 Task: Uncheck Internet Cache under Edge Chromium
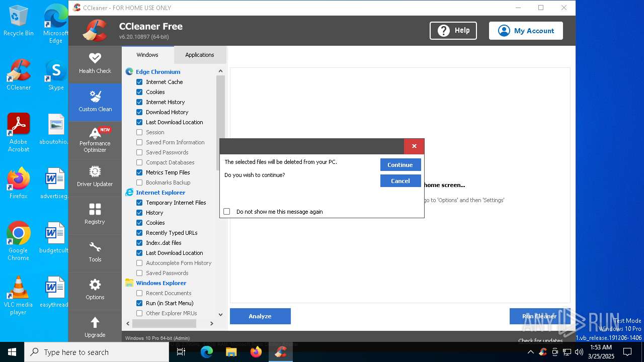tap(139, 82)
